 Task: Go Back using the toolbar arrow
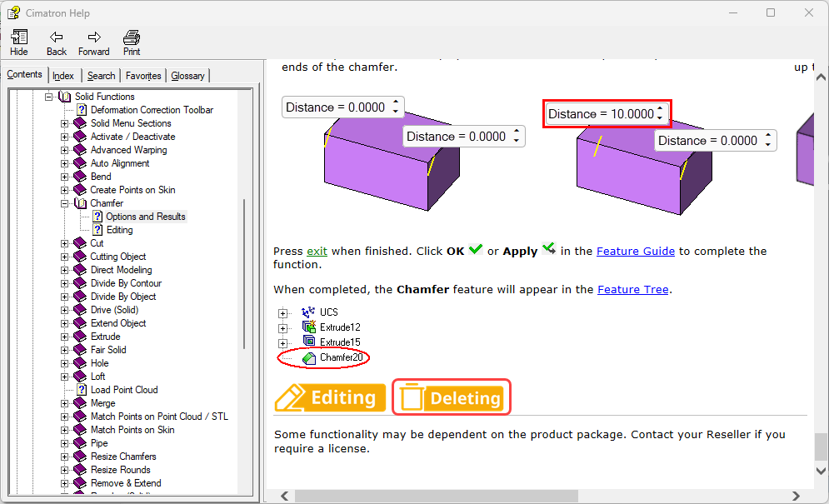[x=56, y=37]
